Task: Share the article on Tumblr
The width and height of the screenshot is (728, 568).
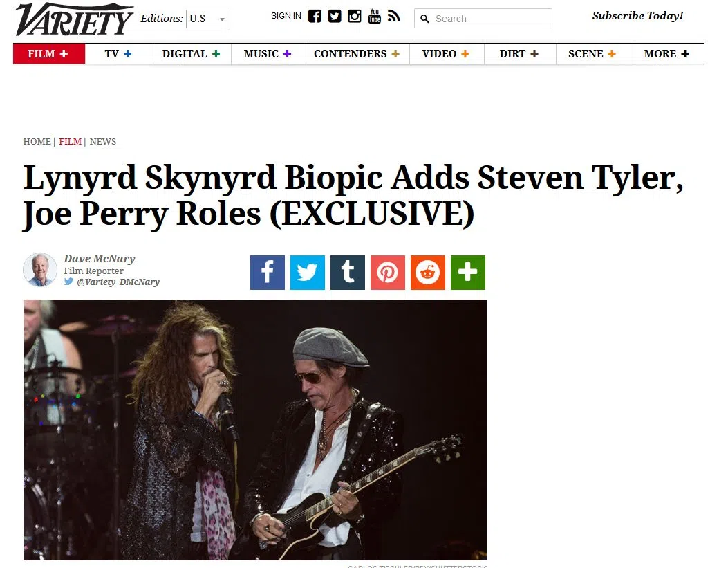Action: tap(348, 272)
